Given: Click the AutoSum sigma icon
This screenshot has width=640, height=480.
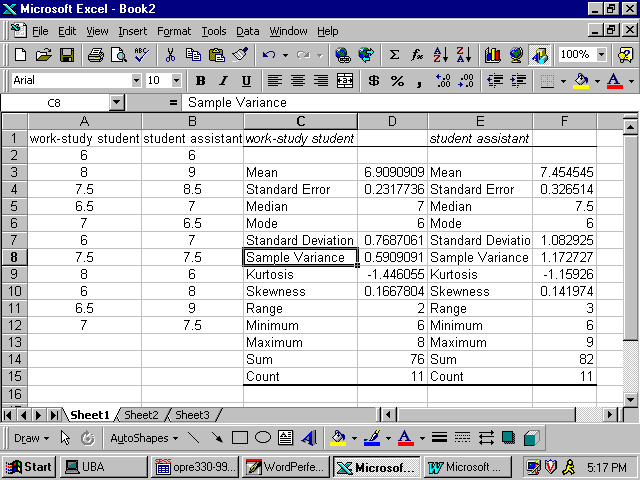Looking at the screenshot, I should 394,55.
